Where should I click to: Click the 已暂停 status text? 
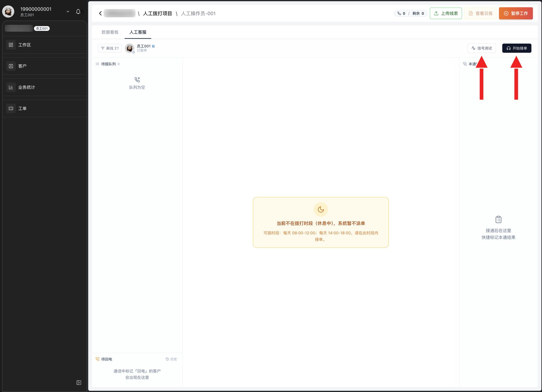tap(142, 50)
